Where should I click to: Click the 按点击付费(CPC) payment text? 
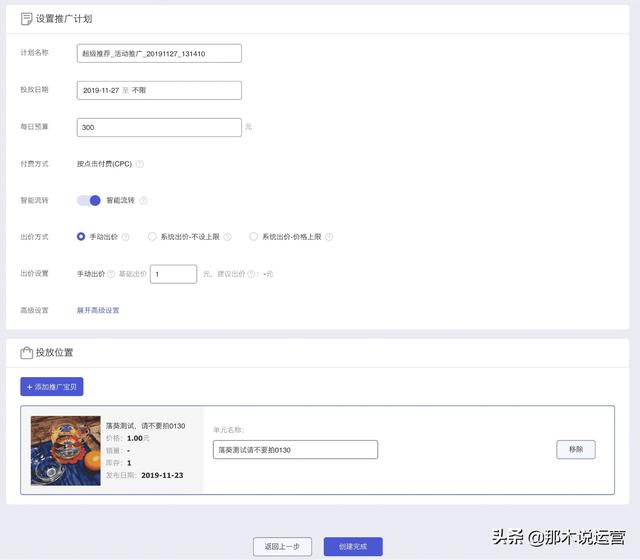[x=104, y=164]
